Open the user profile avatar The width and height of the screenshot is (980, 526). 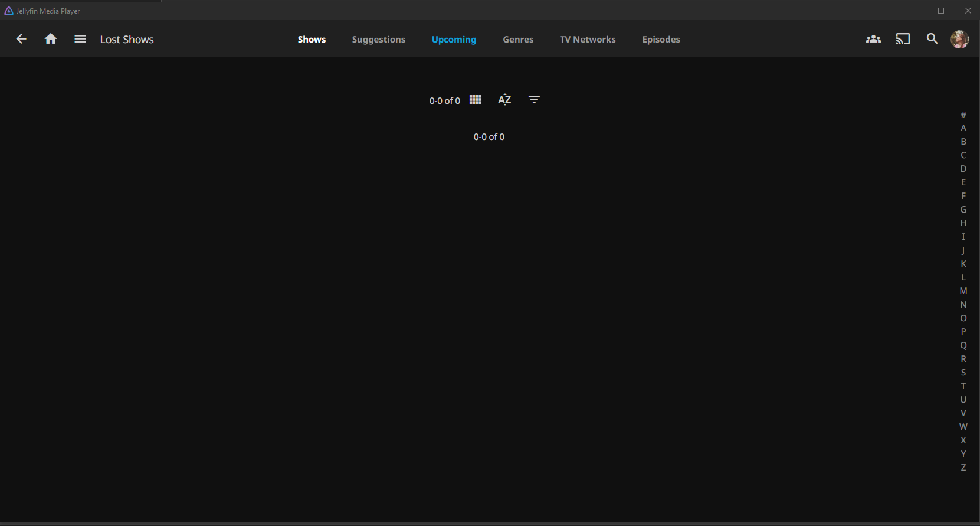[959, 39]
